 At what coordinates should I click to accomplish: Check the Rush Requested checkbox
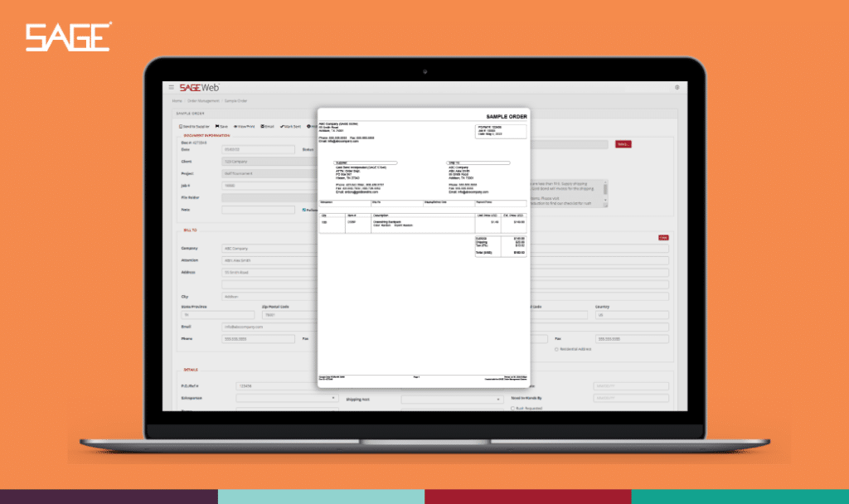tap(513, 408)
